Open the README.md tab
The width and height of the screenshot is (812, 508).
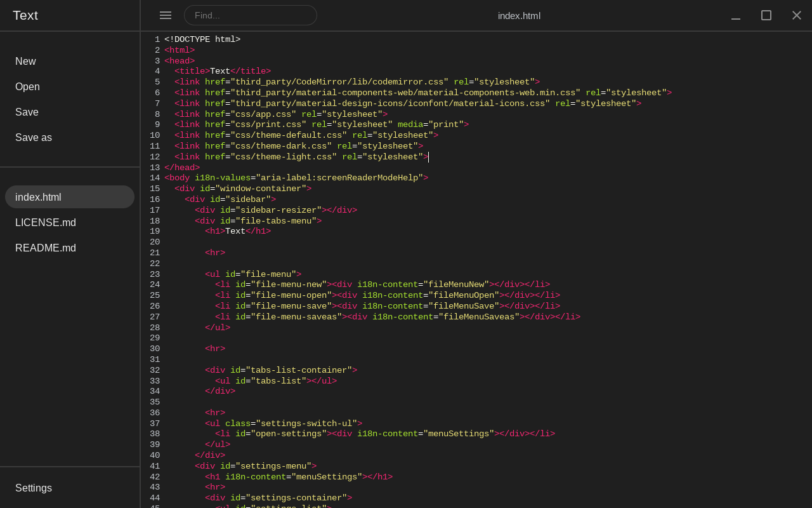[x=46, y=248]
